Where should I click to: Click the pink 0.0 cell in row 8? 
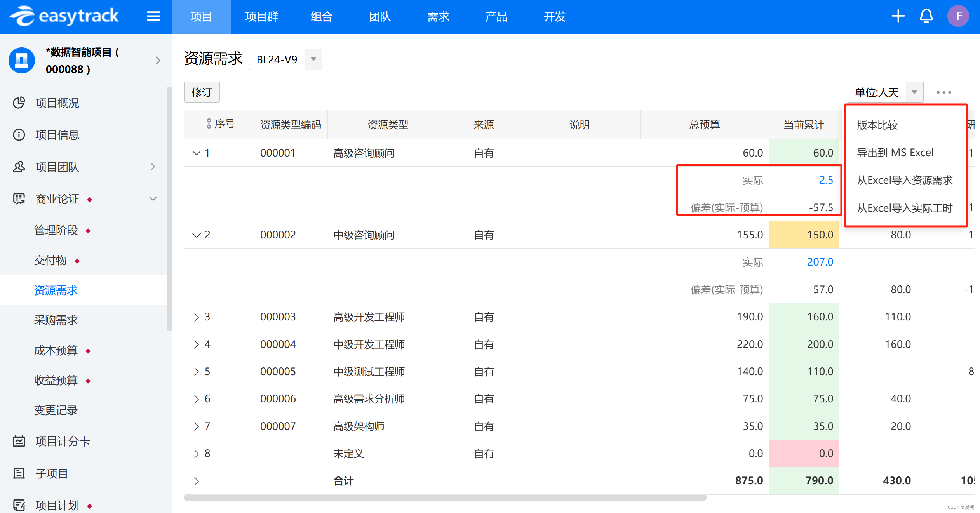(804, 454)
